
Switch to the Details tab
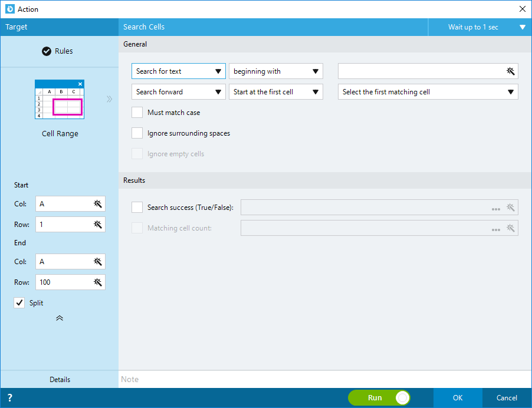pos(60,380)
